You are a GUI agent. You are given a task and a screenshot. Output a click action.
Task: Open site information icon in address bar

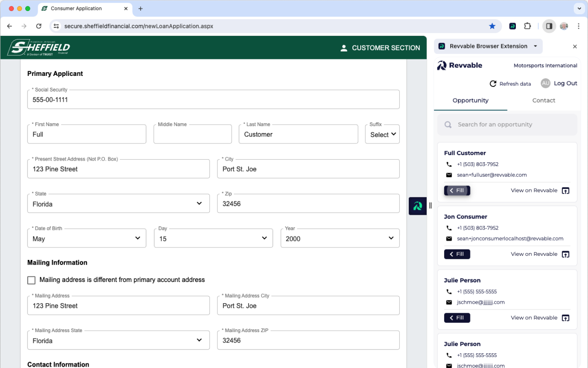pyautogui.click(x=56, y=26)
